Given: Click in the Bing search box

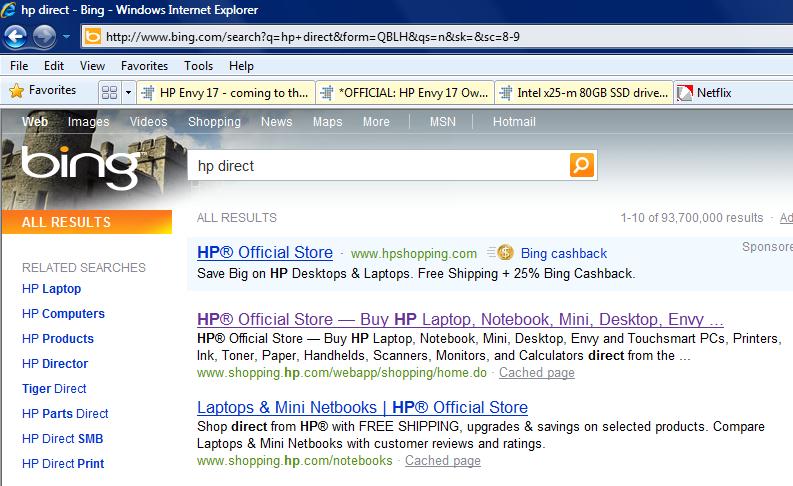Looking at the screenshot, I should pyautogui.click(x=378, y=165).
